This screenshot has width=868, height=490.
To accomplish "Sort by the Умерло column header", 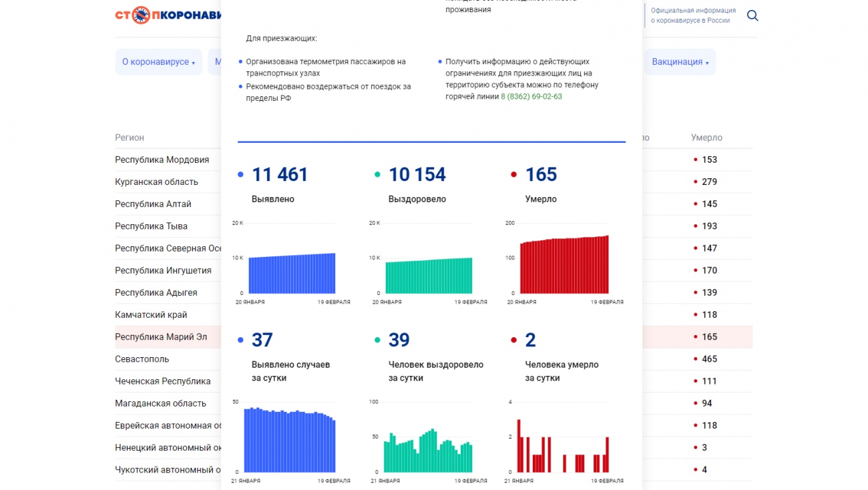I will pos(706,138).
